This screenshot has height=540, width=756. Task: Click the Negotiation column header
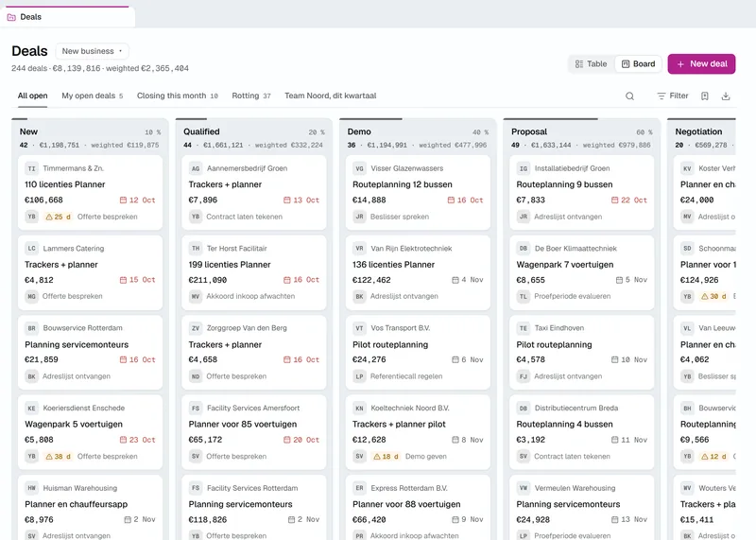[698, 131]
